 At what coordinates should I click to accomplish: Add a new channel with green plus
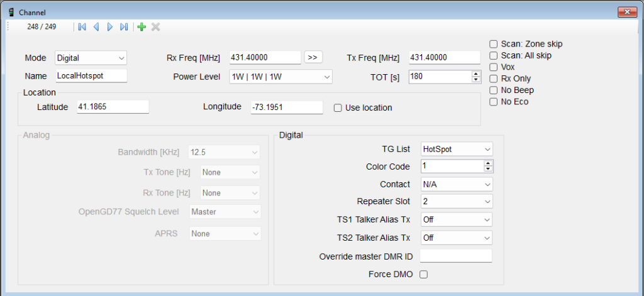pyautogui.click(x=142, y=27)
